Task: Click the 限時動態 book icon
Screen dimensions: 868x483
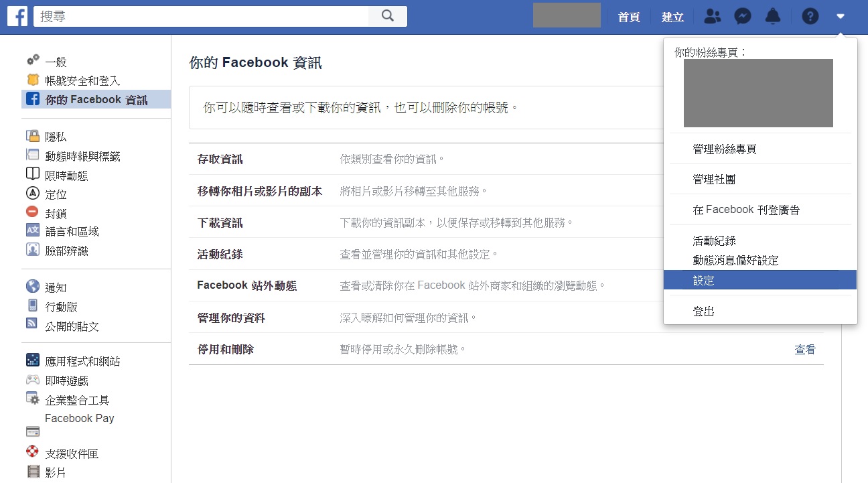Action: [33, 174]
